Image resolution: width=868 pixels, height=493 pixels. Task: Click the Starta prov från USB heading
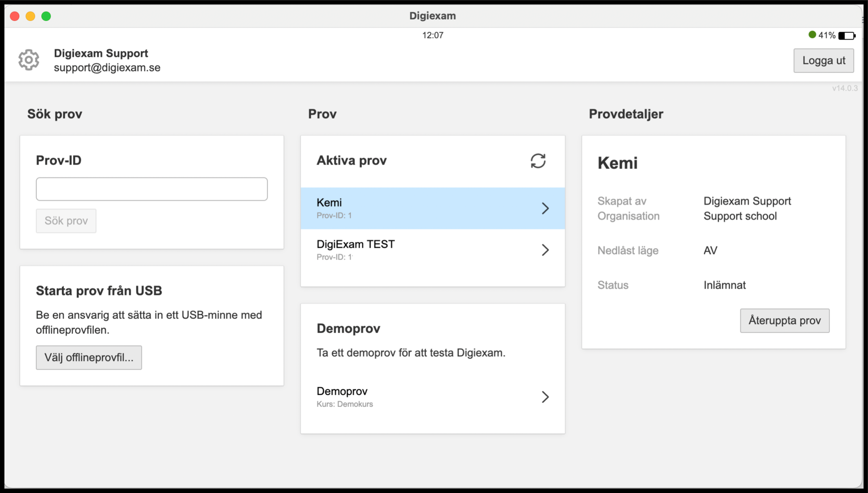pos(99,291)
